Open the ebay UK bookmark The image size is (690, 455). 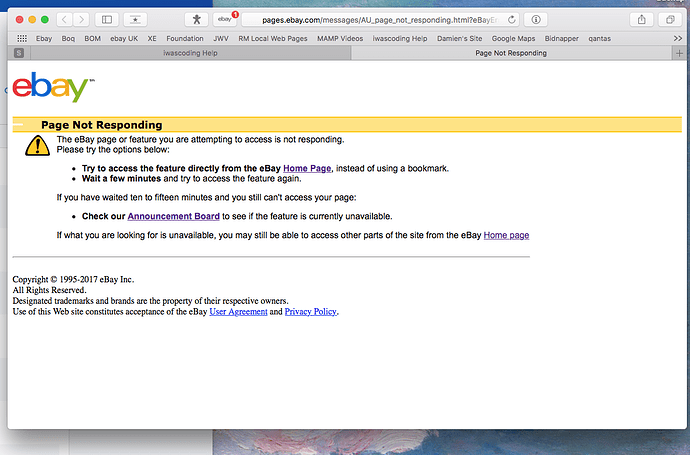(x=124, y=38)
